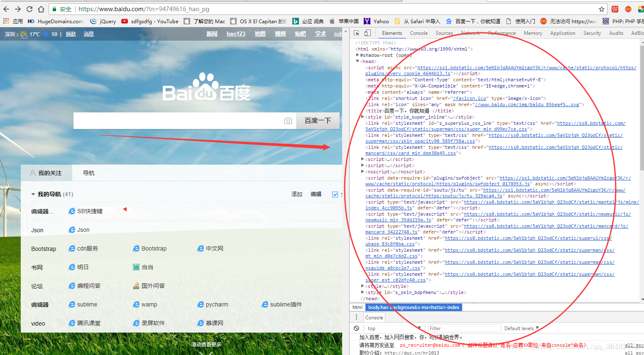Image resolution: width=644 pixels, height=355 pixels.
Task: Expand the s_skin_bdpfmenu style node
Action: point(362,292)
